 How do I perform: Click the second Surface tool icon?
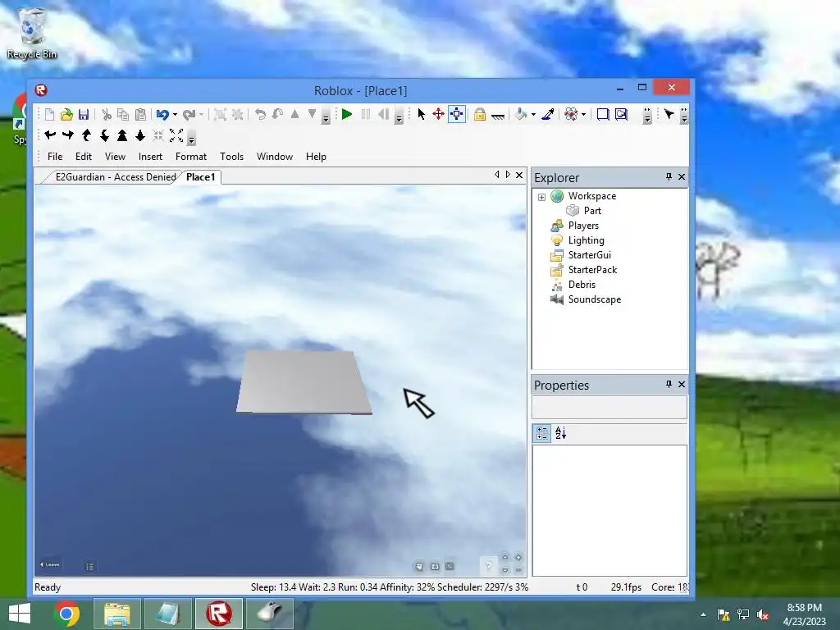click(x=622, y=114)
